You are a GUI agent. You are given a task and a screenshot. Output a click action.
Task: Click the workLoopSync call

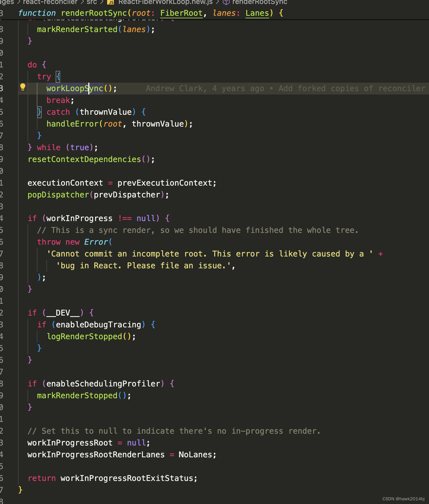pyautogui.click(x=75, y=88)
